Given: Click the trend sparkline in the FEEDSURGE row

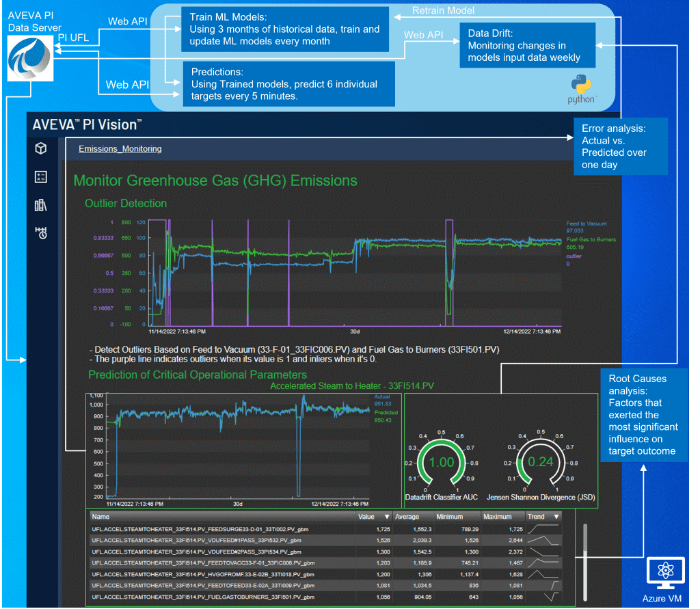Looking at the screenshot, I should point(543,529).
